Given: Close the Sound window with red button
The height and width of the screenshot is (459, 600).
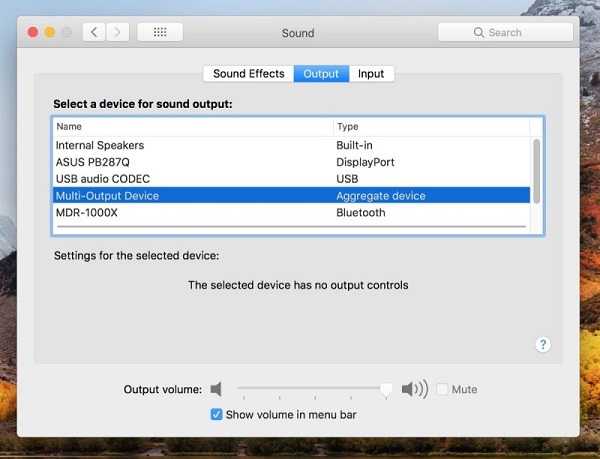Looking at the screenshot, I should coord(33,33).
